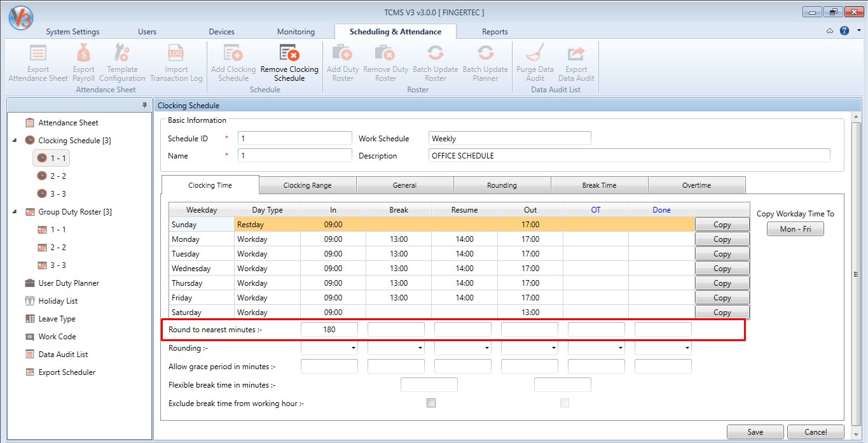Select clocking schedule 1 - 1
This screenshot has width=868, height=443.
tap(52, 158)
